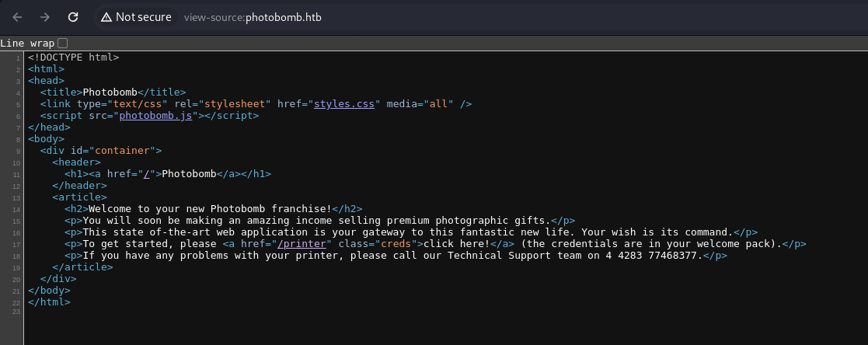Click the browser forward arrow
This screenshot has height=345, width=868.
[45, 17]
